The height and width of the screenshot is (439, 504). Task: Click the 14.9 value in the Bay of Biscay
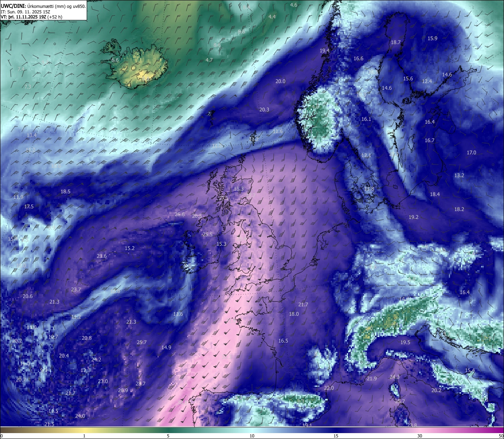point(166,348)
